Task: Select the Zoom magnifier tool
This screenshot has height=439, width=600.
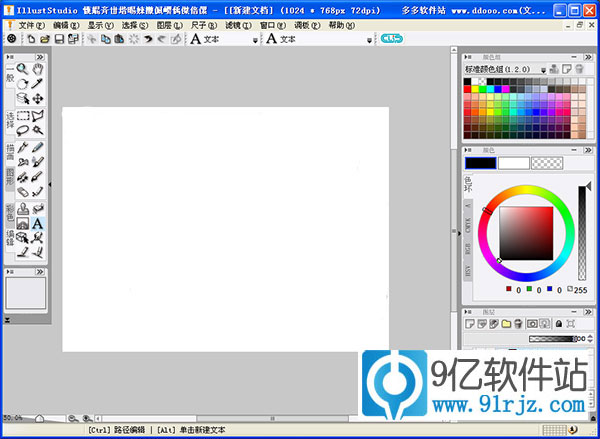Action: [23, 69]
